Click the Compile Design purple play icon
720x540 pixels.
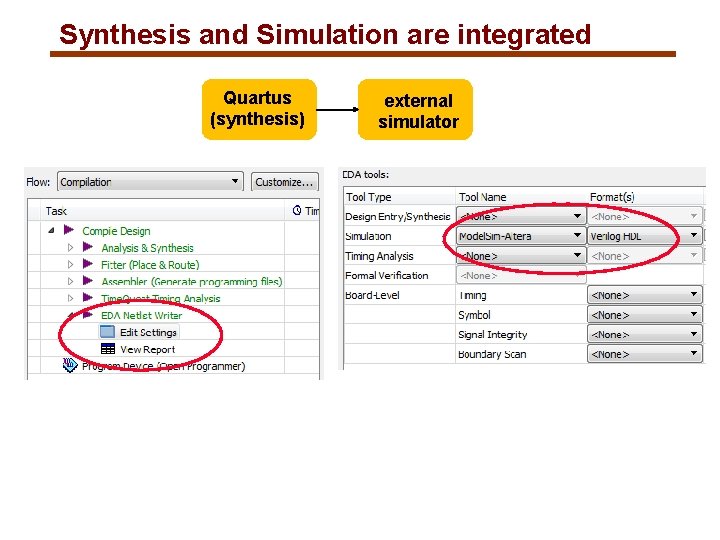click(69, 229)
